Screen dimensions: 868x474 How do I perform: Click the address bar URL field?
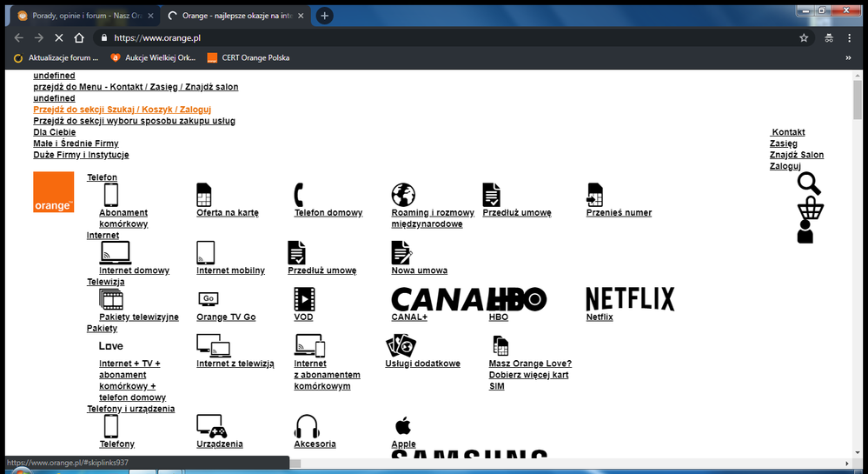point(434,38)
